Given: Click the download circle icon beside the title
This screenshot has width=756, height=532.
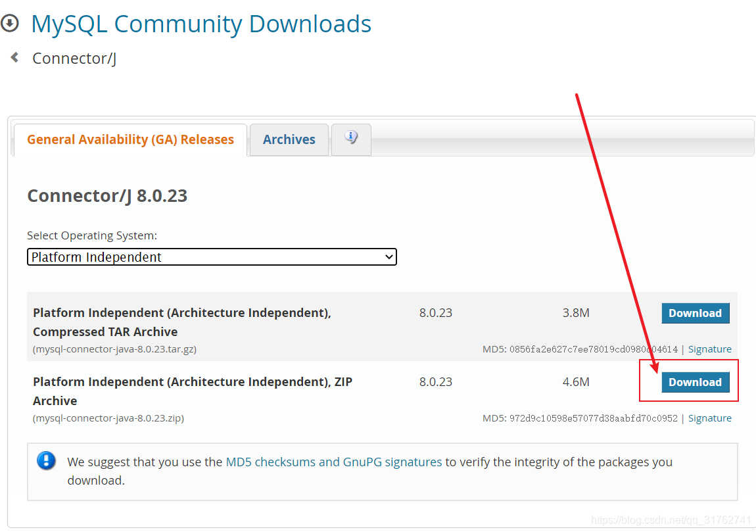Looking at the screenshot, I should [10, 22].
